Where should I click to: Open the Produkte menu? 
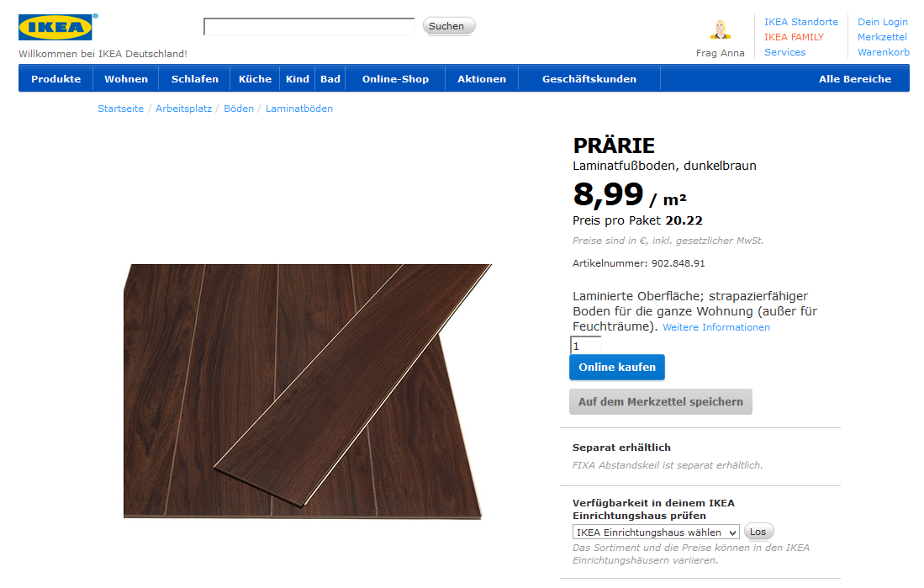pos(56,79)
